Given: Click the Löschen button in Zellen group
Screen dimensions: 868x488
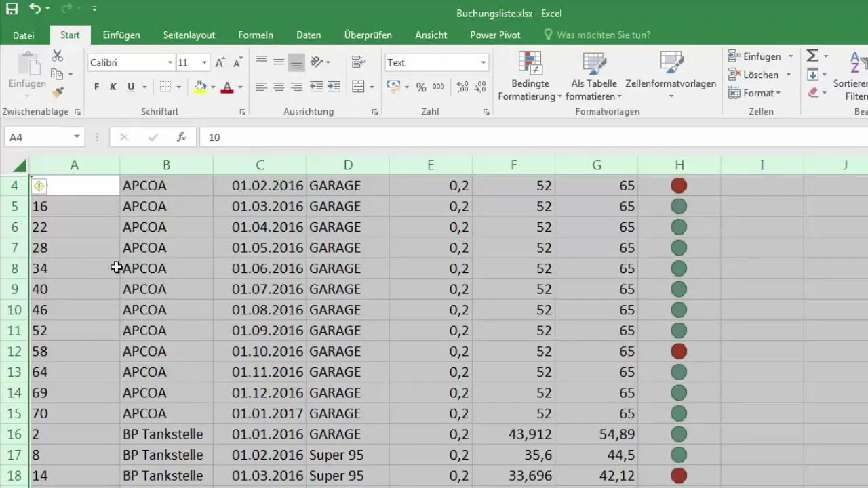Looking at the screenshot, I should coord(753,75).
